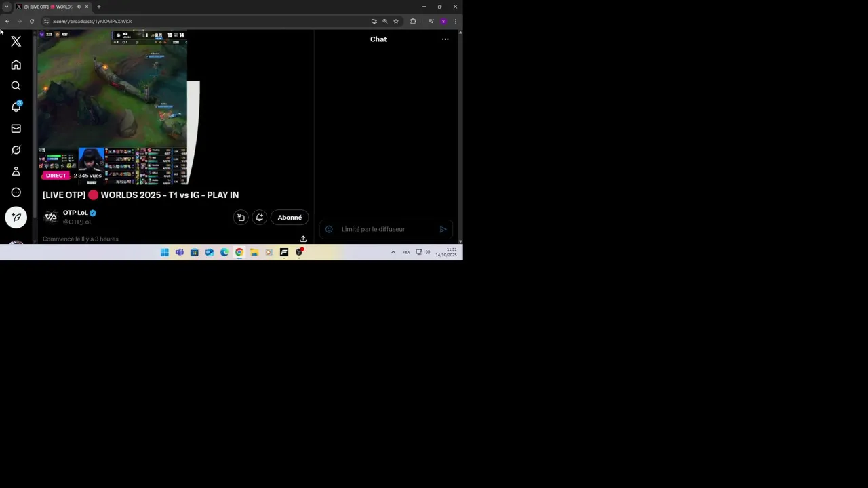The height and width of the screenshot is (488, 868).
Task: Open the Chrome three-dot menu
Action: [x=455, y=21]
